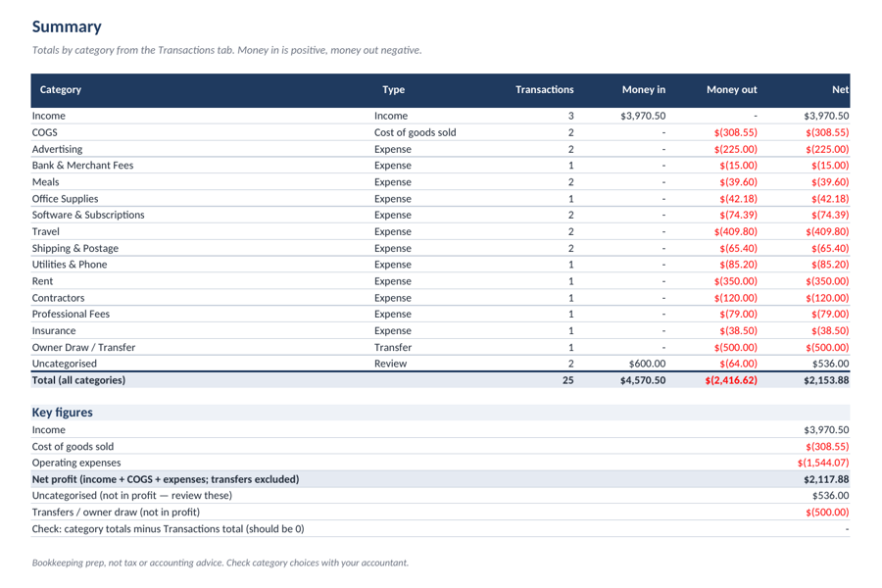Image resolution: width=882 pixels, height=588 pixels.
Task: Click the Cost of goods sold type cell
Action: click(x=416, y=132)
